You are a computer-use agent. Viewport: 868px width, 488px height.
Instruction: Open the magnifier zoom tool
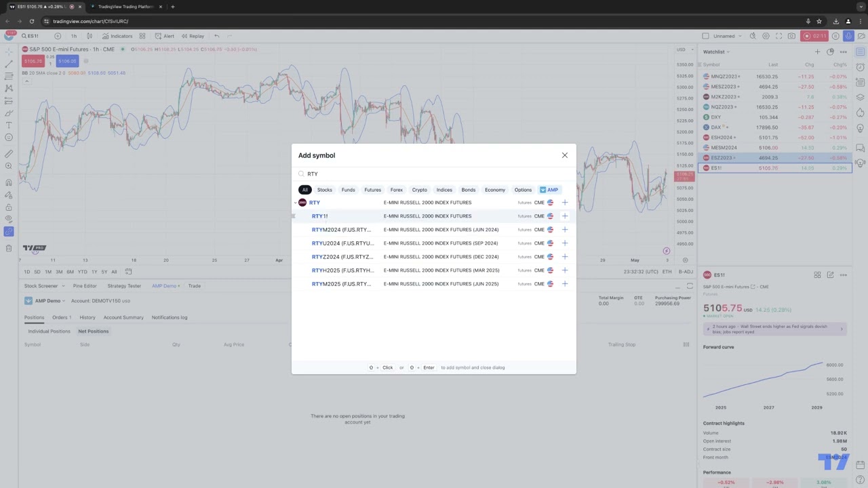(x=9, y=166)
